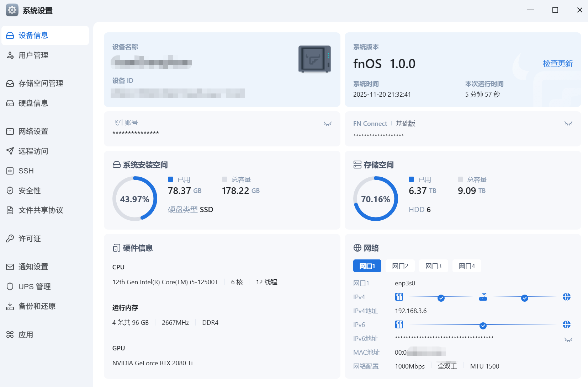588x387 pixels.
Task: Open 用户管理 user management
Action: 33,55
